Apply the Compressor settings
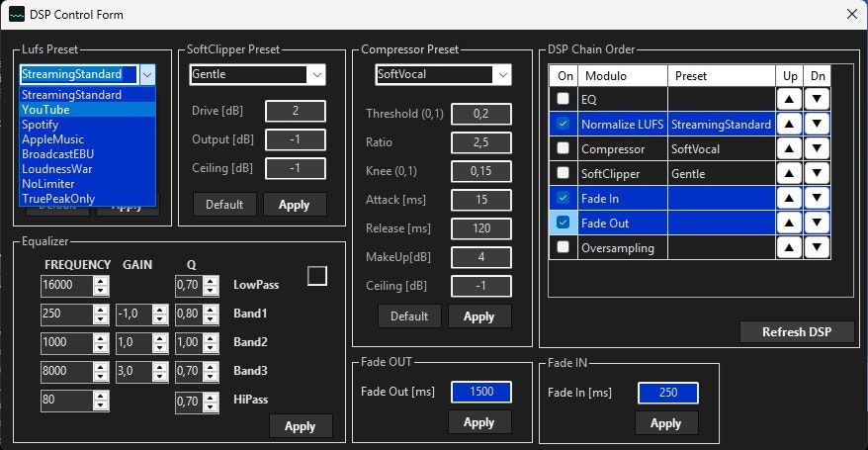The image size is (868, 450). click(x=479, y=316)
